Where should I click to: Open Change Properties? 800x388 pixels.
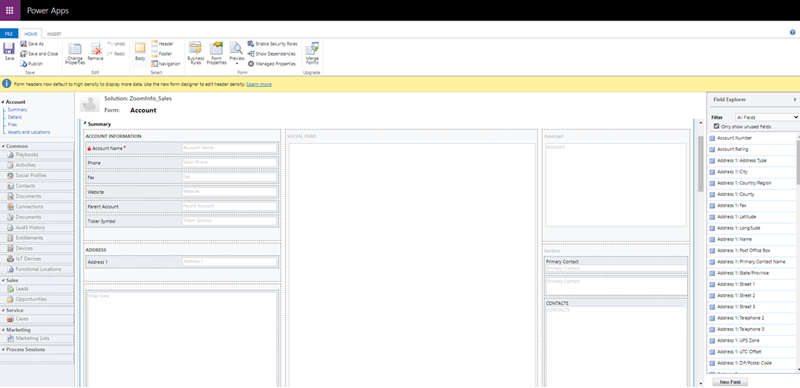(75, 54)
